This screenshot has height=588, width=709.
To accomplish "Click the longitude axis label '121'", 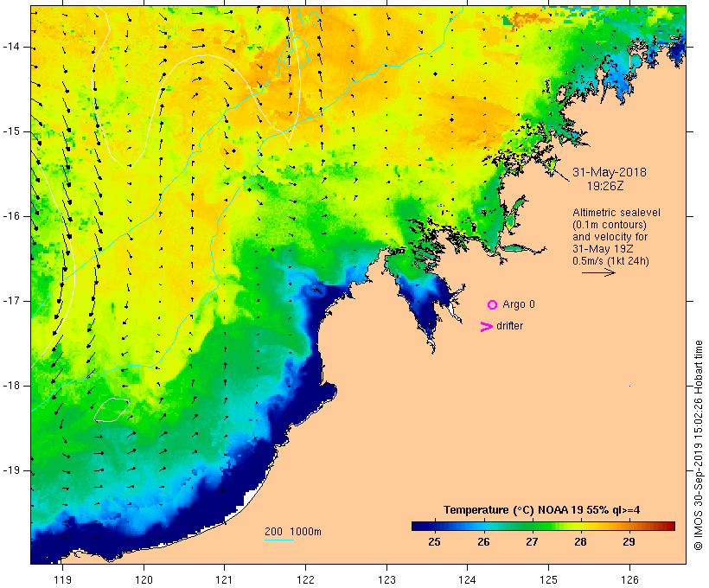I will (x=224, y=579).
